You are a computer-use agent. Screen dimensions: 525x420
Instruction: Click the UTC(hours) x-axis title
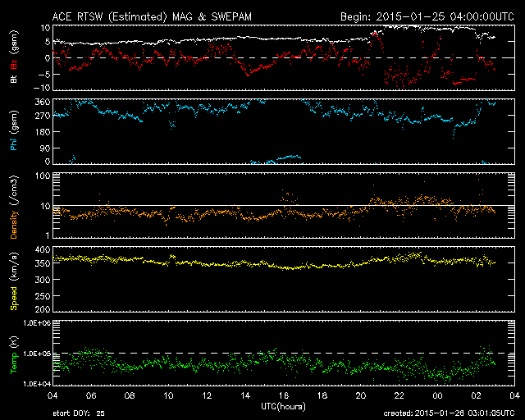283,406
